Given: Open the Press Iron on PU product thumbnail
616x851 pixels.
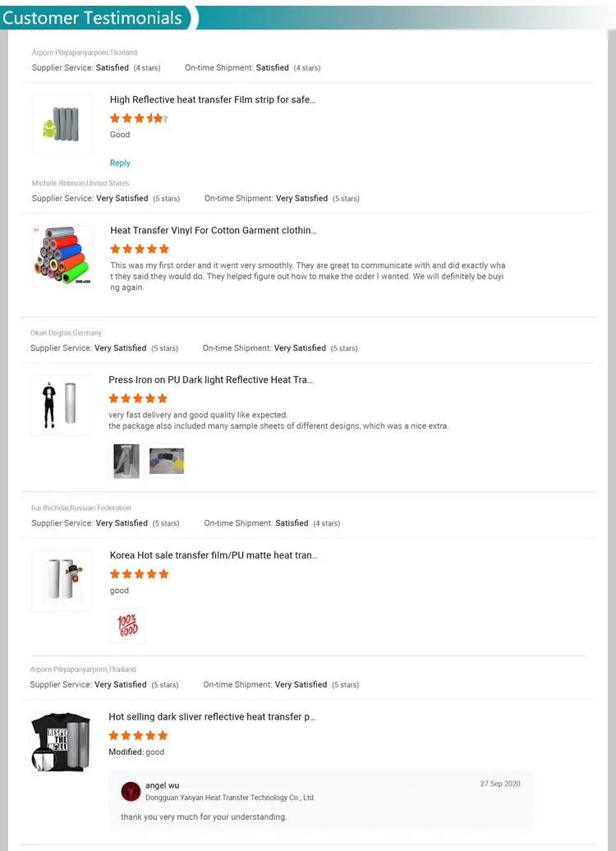Looking at the screenshot, I should pyautogui.click(x=61, y=405).
